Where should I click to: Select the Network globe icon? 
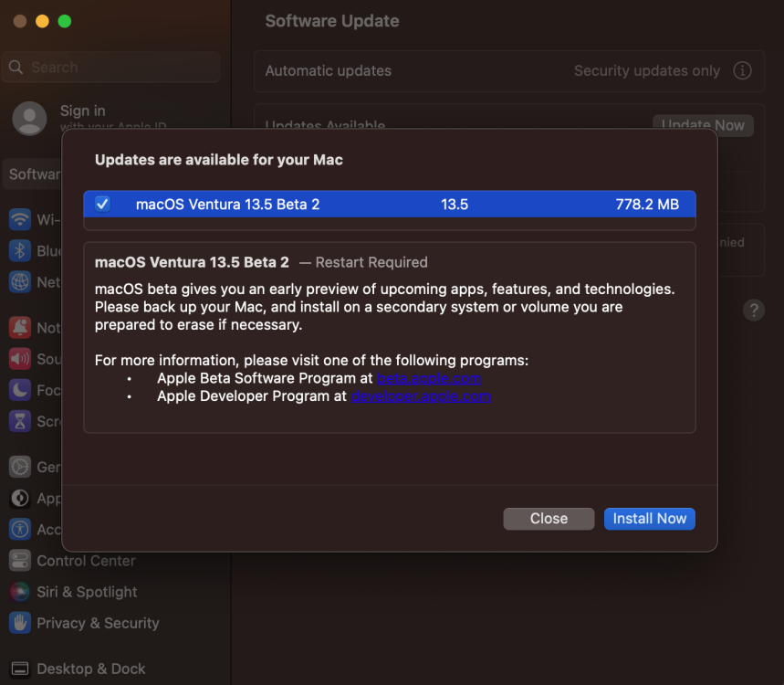(20, 281)
